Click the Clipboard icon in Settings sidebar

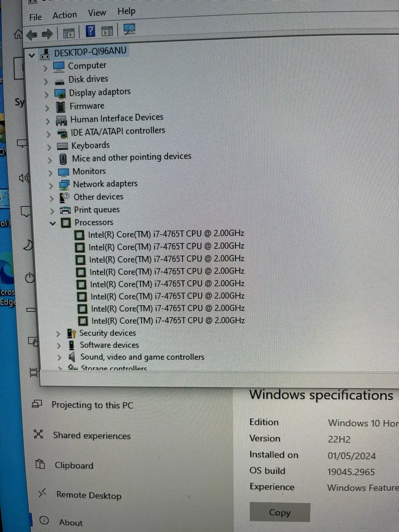tap(40, 465)
